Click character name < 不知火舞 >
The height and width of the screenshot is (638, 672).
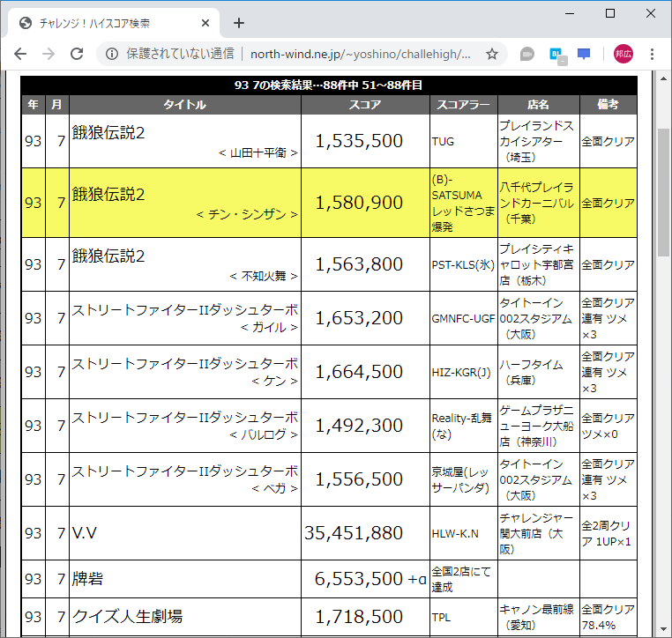(x=264, y=276)
